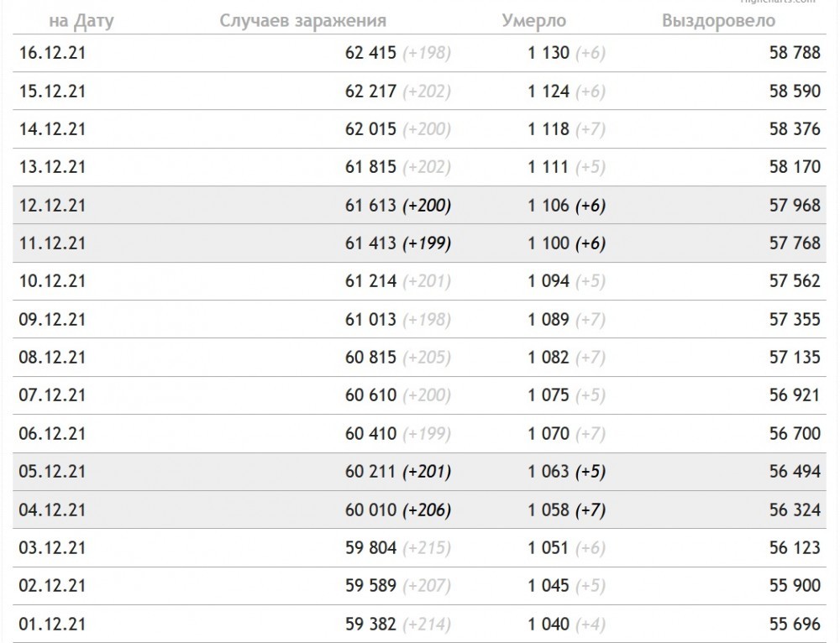Click the "Выздоровело" column header
The image size is (840, 643).
click(718, 20)
